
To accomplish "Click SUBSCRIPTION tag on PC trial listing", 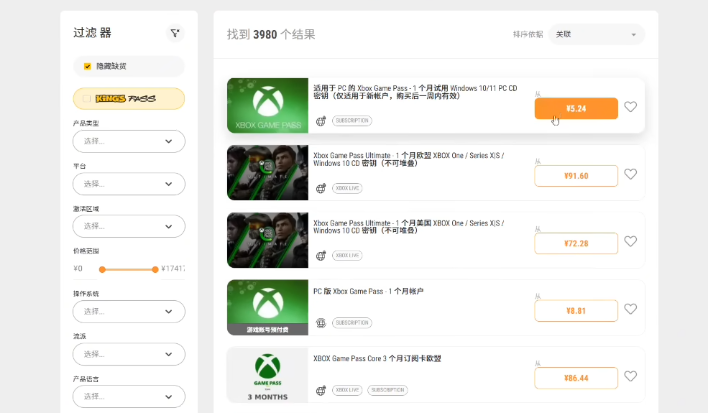I will click(x=352, y=121).
